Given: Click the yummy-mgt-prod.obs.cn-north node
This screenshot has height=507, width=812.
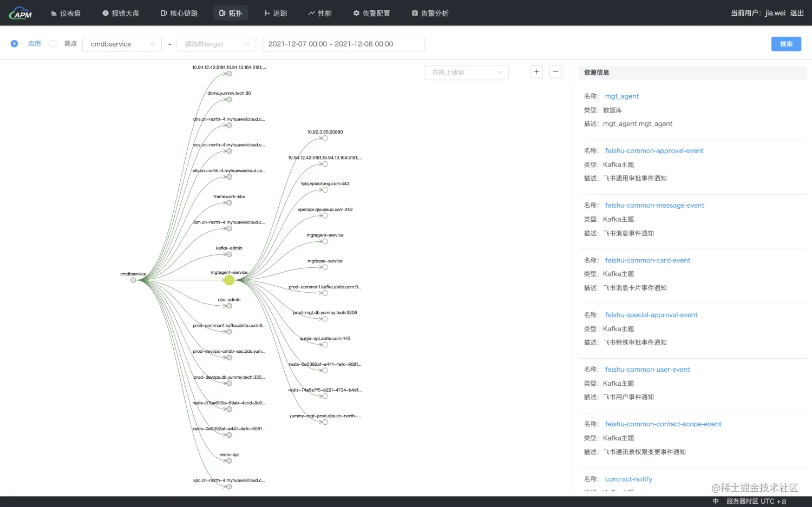Looking at the screenshot, I should [x=325, y=422].
